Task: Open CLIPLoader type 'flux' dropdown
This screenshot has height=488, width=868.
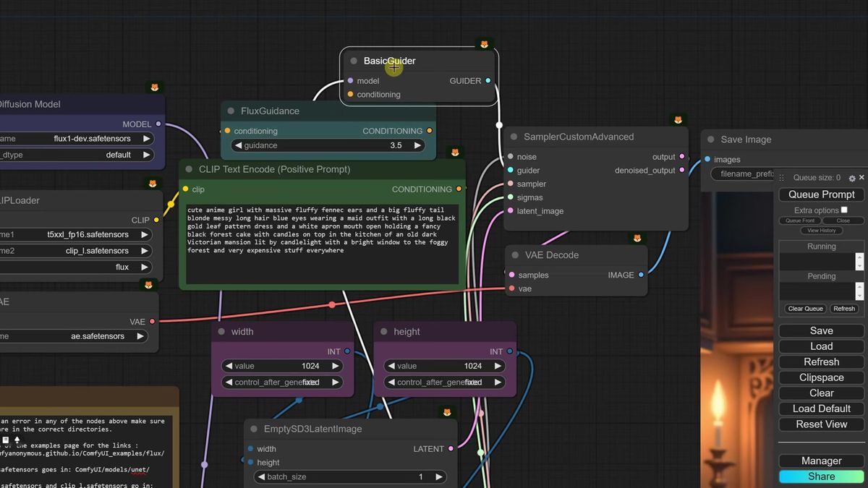Action: (x=75, y=267)
